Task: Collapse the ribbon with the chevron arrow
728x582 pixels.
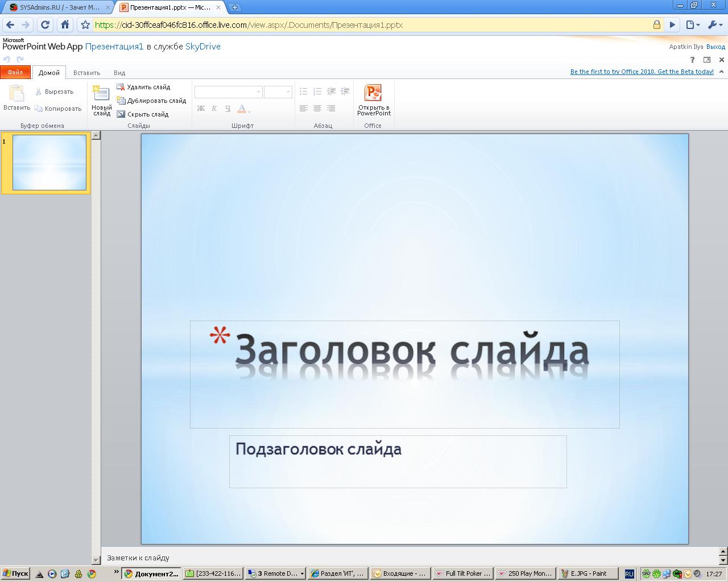Action: pos(722,72)
